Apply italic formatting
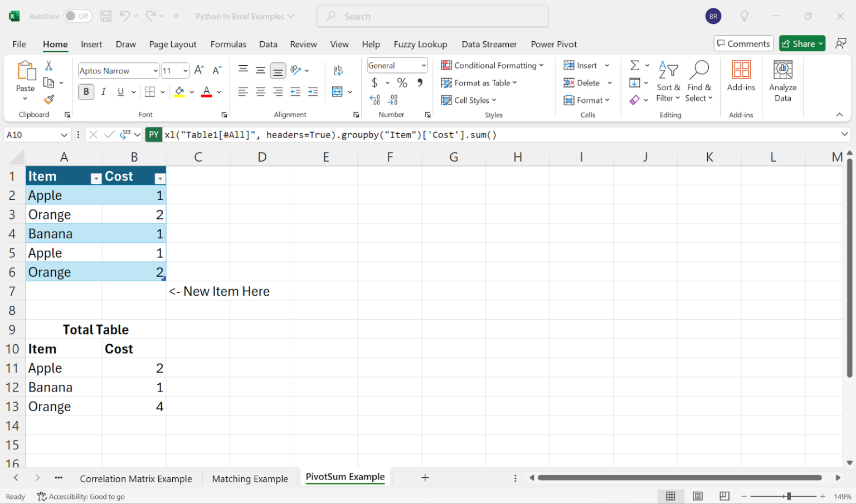This screenshot has height=504, width=856. [104, 91]
